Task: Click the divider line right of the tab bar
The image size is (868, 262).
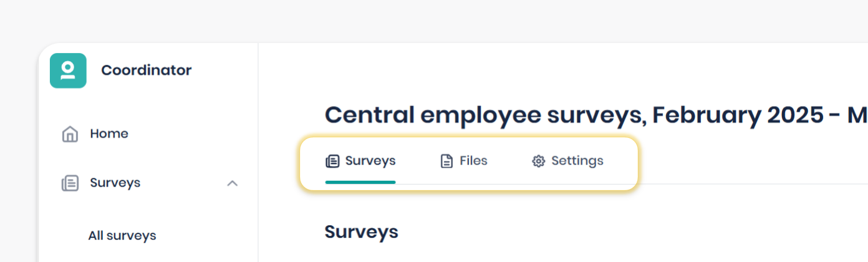Action: click(748, 184)
